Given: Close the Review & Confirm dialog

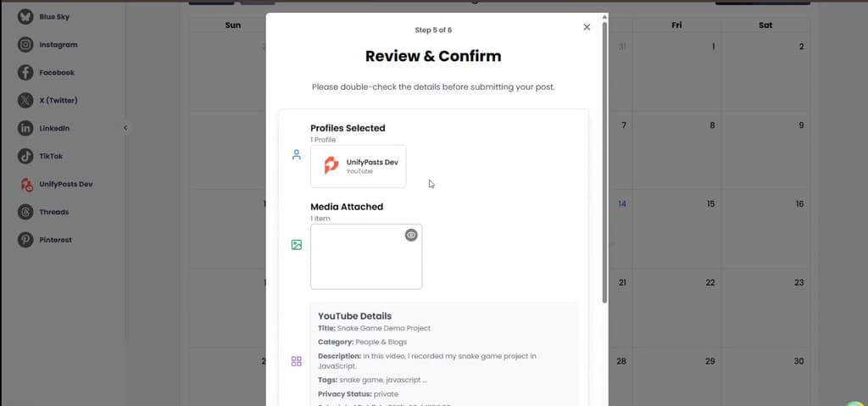Looking at the screenshot, I should (587, 27).
